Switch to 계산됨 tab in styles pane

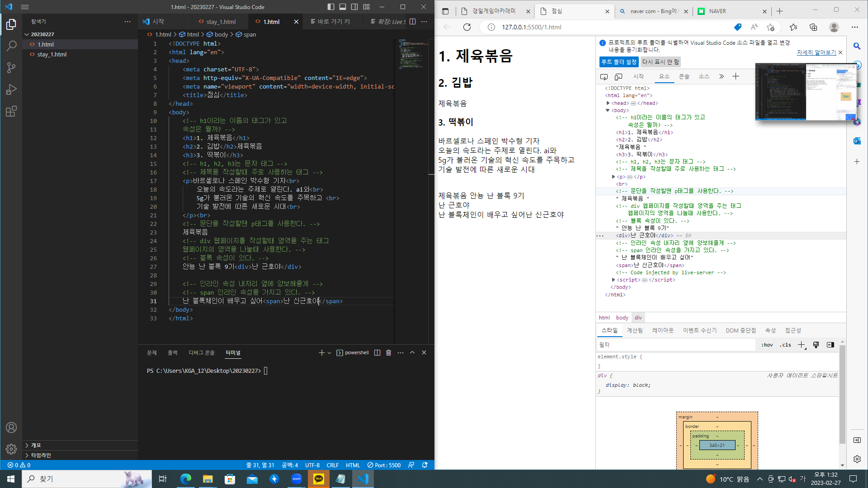point(635,330)
